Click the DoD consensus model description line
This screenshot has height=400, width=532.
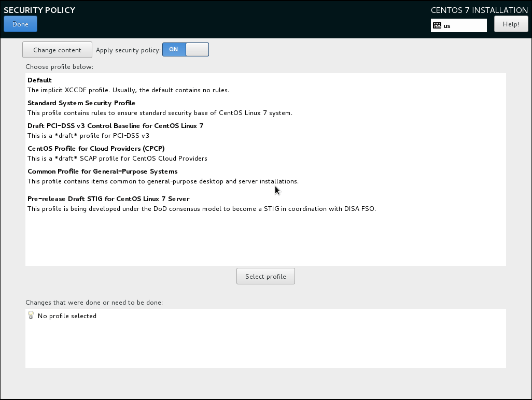[202, 209]
